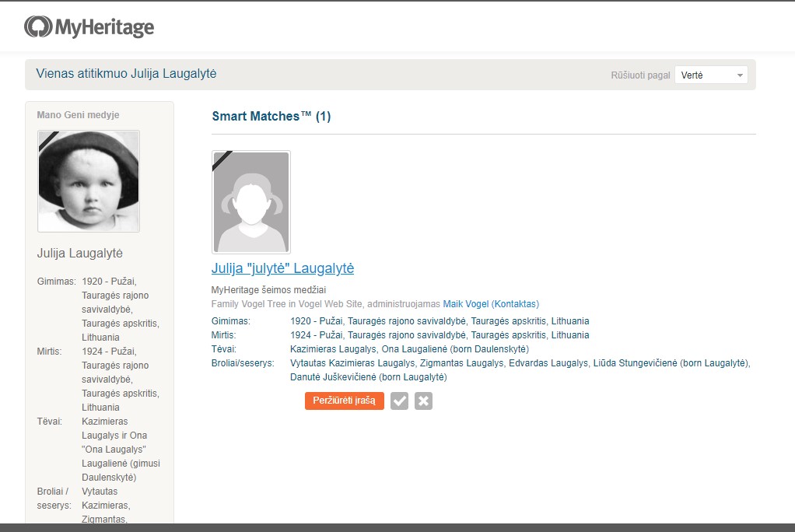Click the Broliai / seserys label in left panel

(54, 499)
